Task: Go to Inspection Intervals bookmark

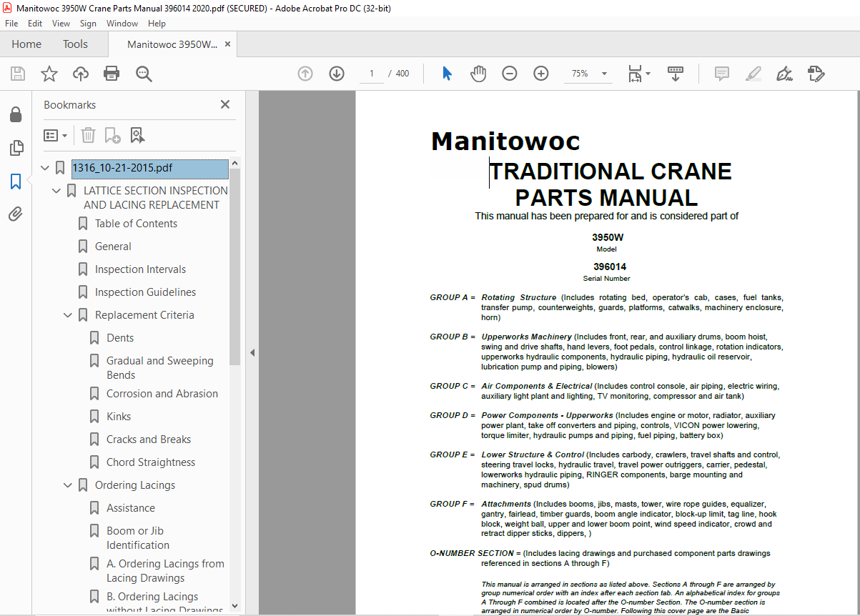Action: tap(140, 269)
